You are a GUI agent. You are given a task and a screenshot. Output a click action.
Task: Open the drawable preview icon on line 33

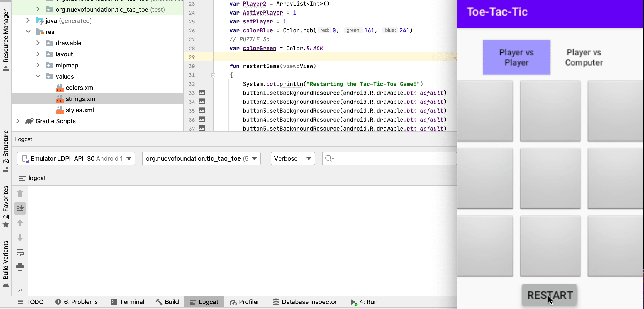pos(201,93)
